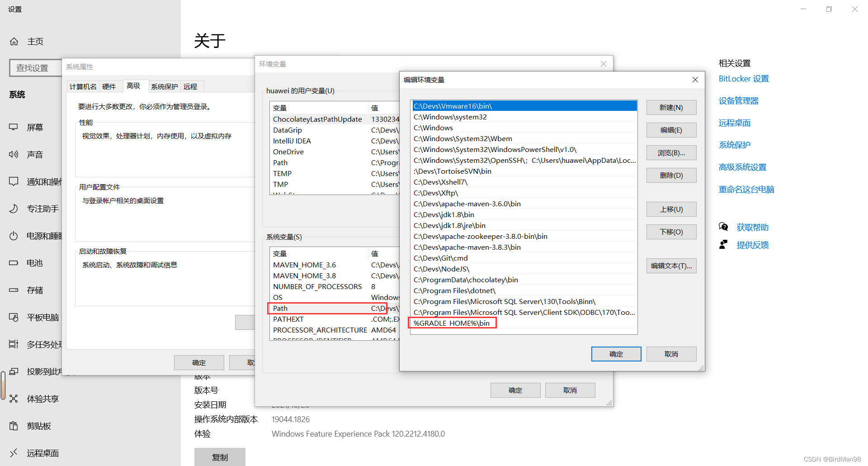Select the C:\ProgramData\chocolatey\bin entry

[x=524, y=280]
